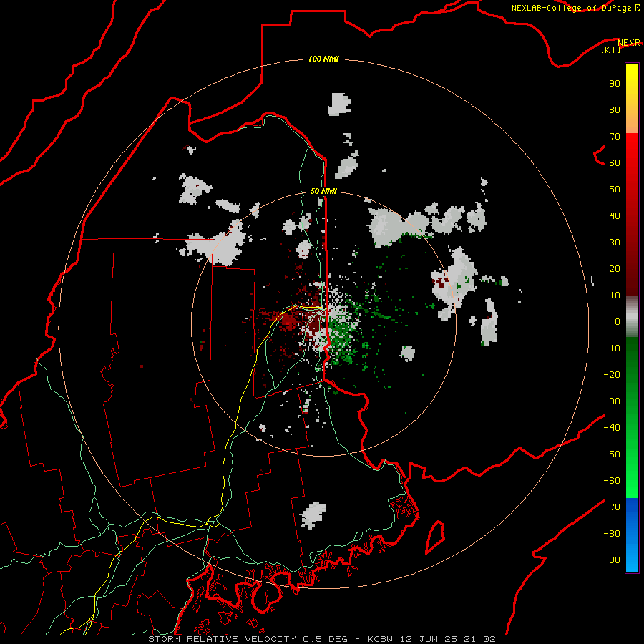
Task: Click the '12 JUN 25 21:02' timestamp
Action: (x=448, y=639)
